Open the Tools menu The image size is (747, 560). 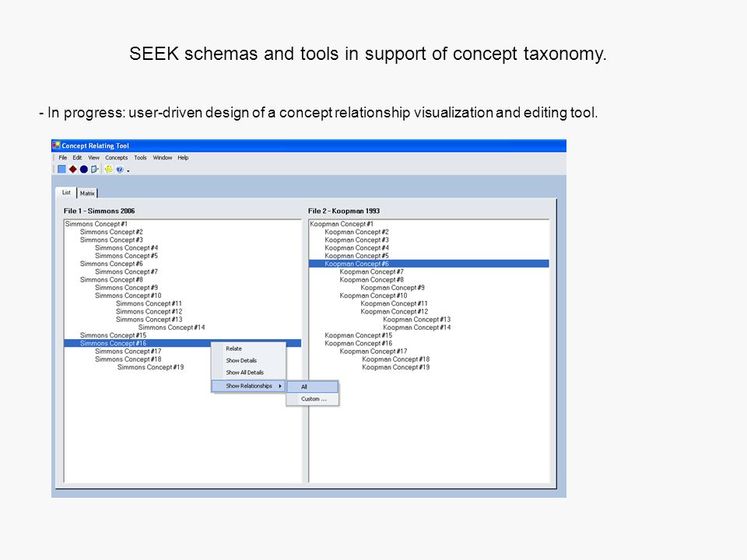(140, 158)
